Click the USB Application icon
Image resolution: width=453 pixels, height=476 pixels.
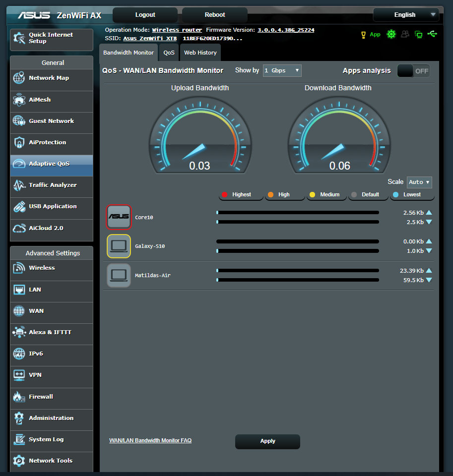point(19,206)
